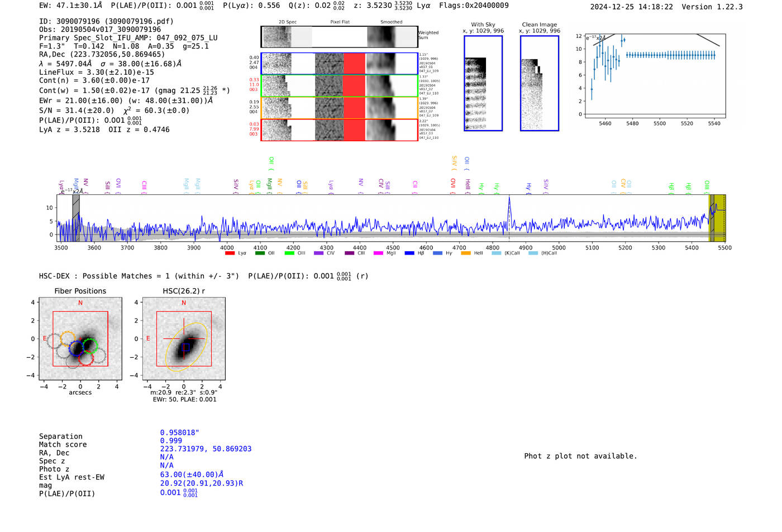Click the gray hatched band near 3550Å
This screenshot has width=782, height=532.
point(76,218)
